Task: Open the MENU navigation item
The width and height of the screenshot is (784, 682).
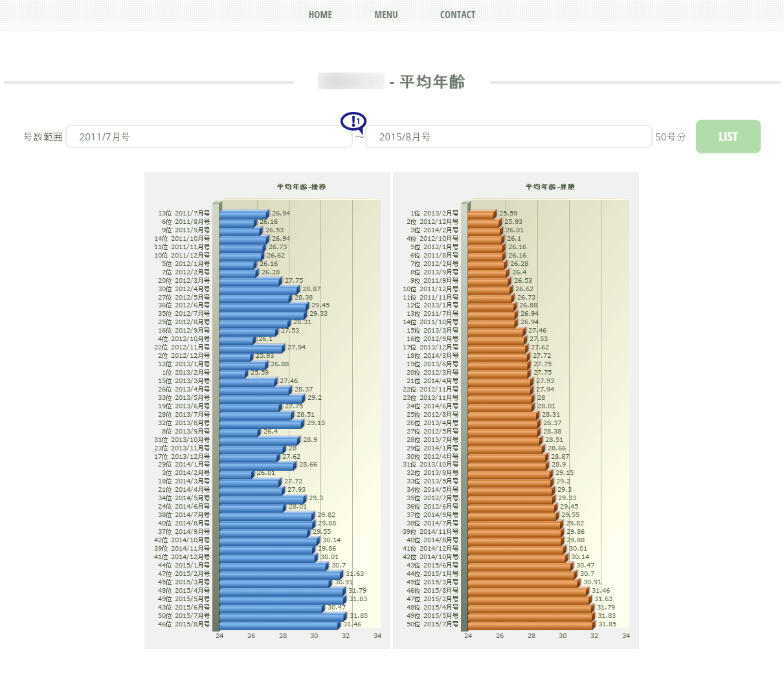Action: tap(386, 15)
